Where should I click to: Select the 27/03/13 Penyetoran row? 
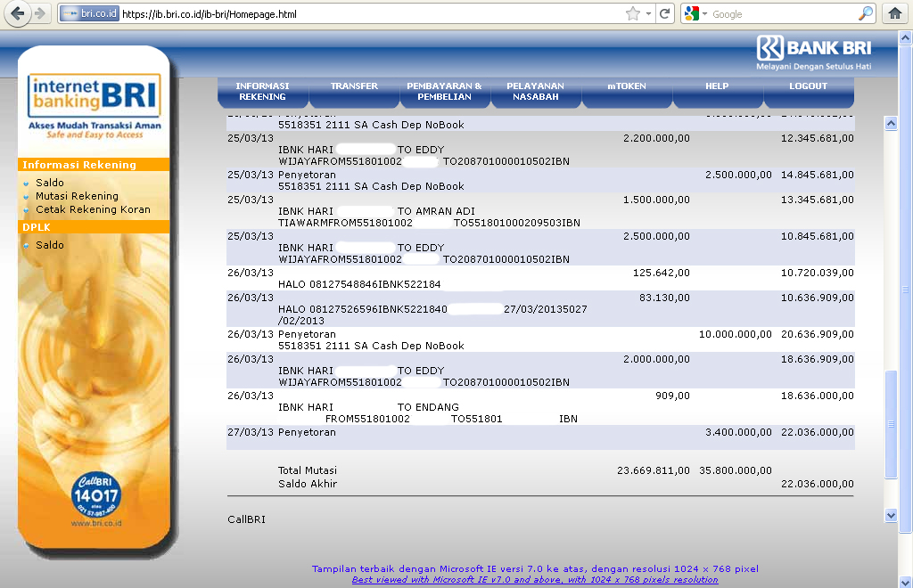click(x=540, y=438)
